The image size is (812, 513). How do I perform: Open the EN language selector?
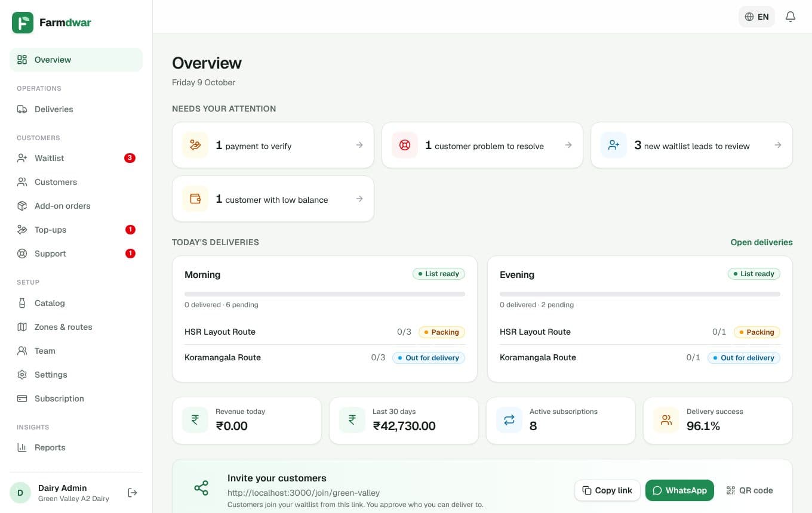tap(756, 17)
